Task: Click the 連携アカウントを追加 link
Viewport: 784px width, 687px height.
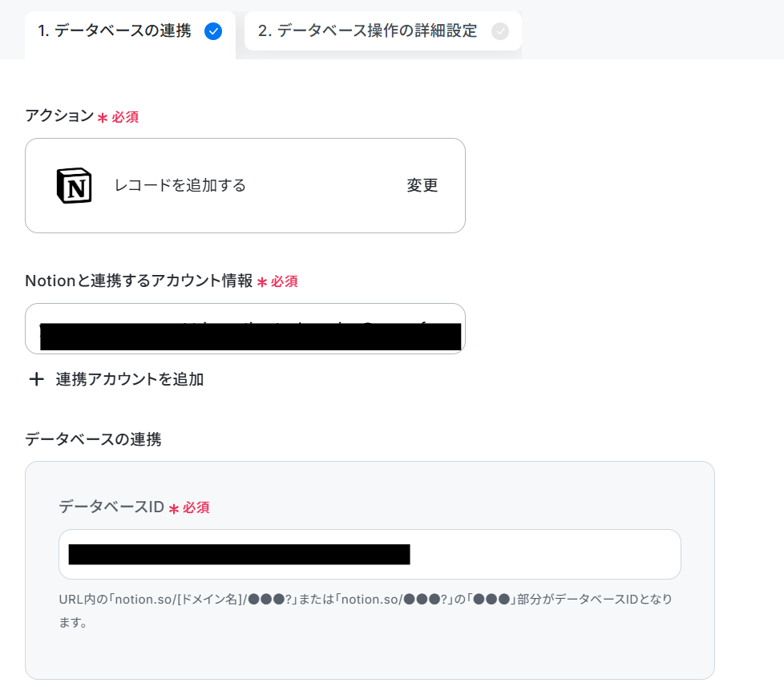Action: pos(130,379)
